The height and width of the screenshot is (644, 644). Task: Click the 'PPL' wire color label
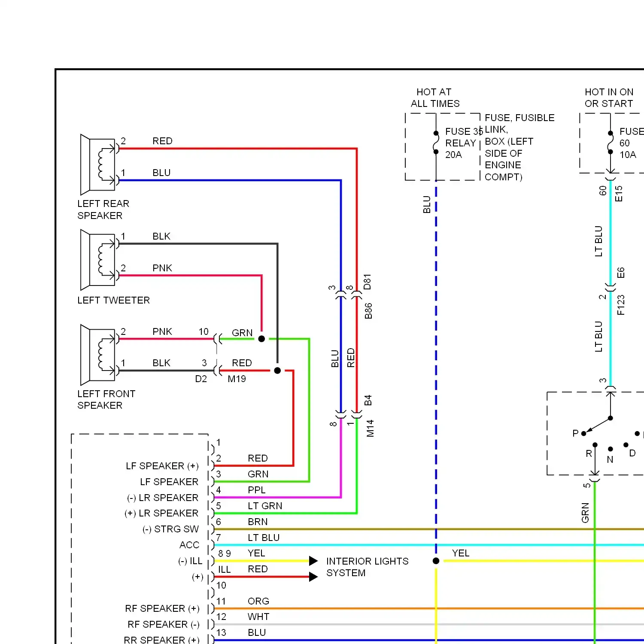point(257,490)
